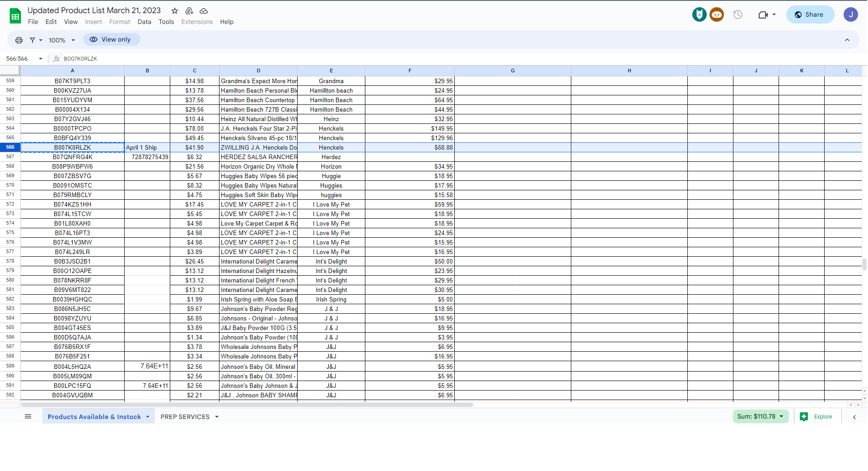The height and width of the screenshot is (471, 868).
Task: Expand the Sum: $110.78 summary dropdown
Action: (761, 417)
